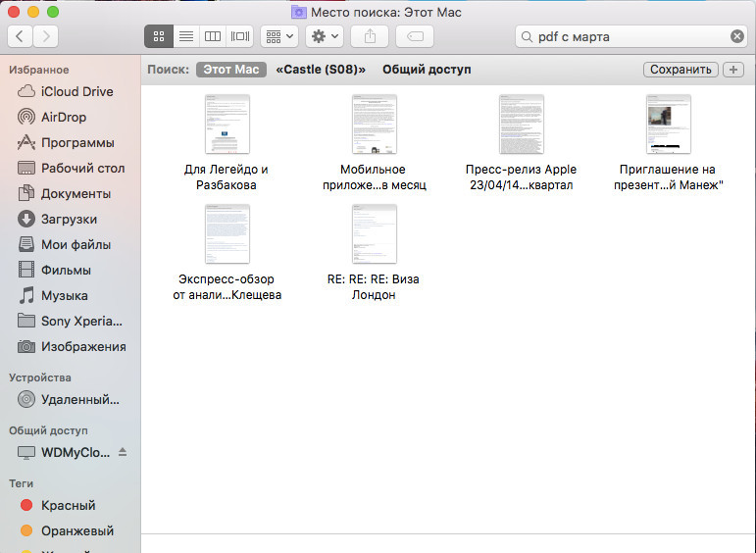Viewport: 756px width, 553px height.
Task: Switch to icon view in toolbar
Action: 158,36
